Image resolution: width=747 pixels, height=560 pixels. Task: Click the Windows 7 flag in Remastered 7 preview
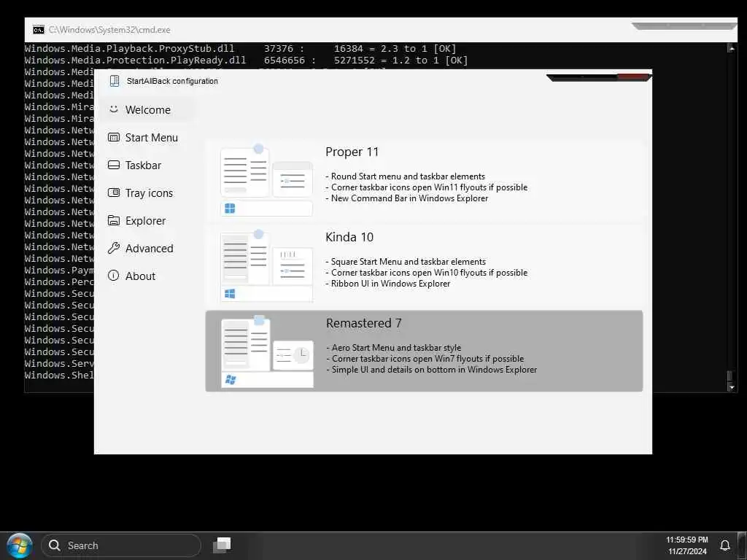pos(231,379)
